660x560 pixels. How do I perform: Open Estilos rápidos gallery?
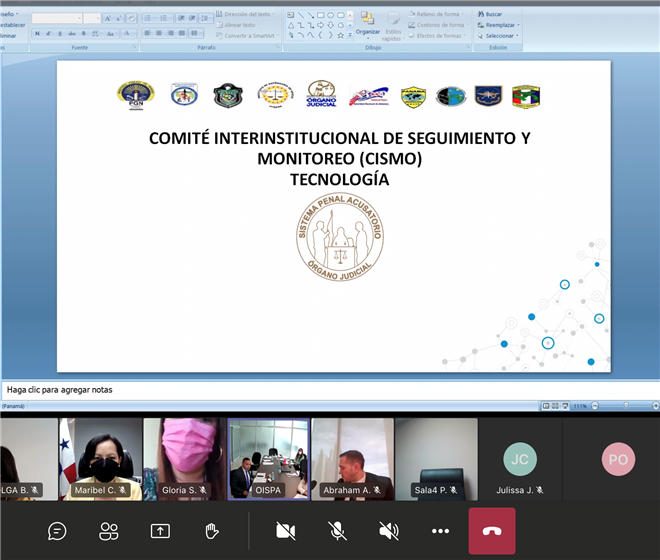(394, 26)
